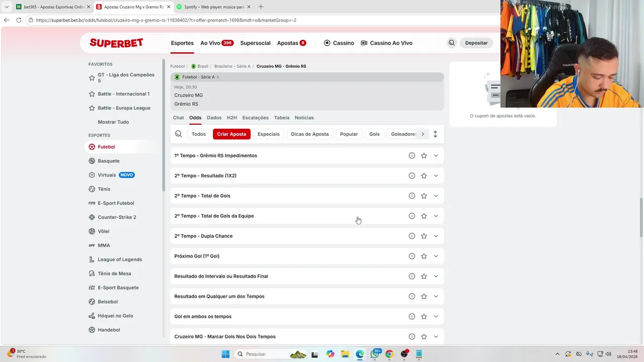Open Cassino from top navigation
644x362 pixels.
pos(339,43)
